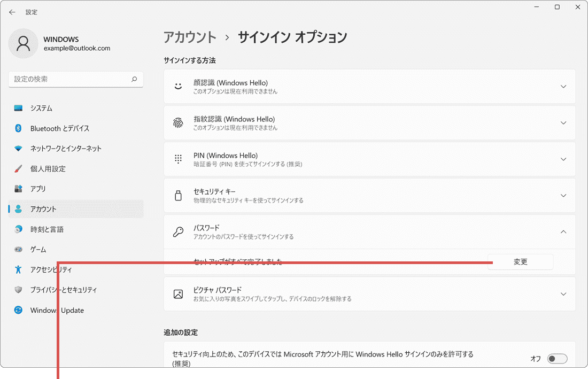The height and width of the screenshot is (379, 588).
Task: Click the user avatar for WINDOWS account
Action: pos(22,43)
